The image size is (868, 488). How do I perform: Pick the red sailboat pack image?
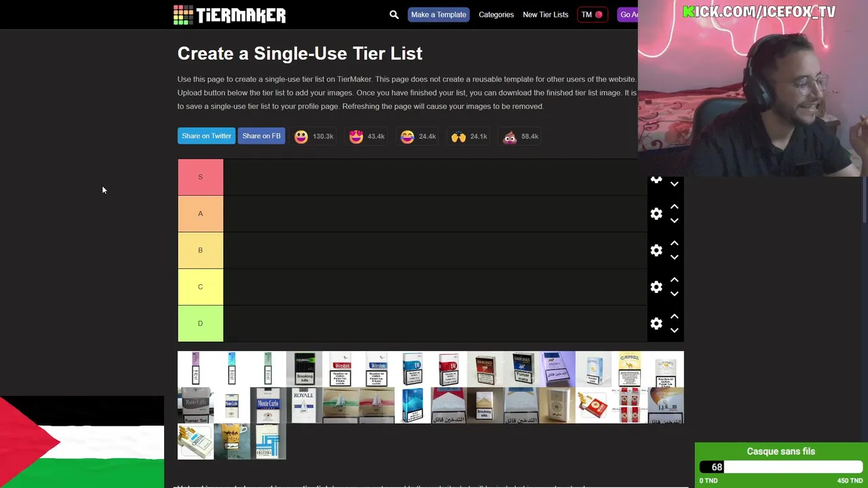pos(376,405)
